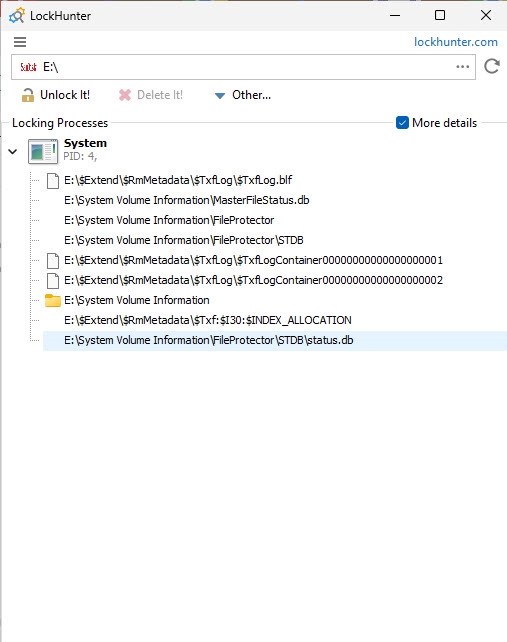This screenshot has height=642, width=507.
Task: Select the FileProtector\STDB folder entry
Action: click(184, 240)
